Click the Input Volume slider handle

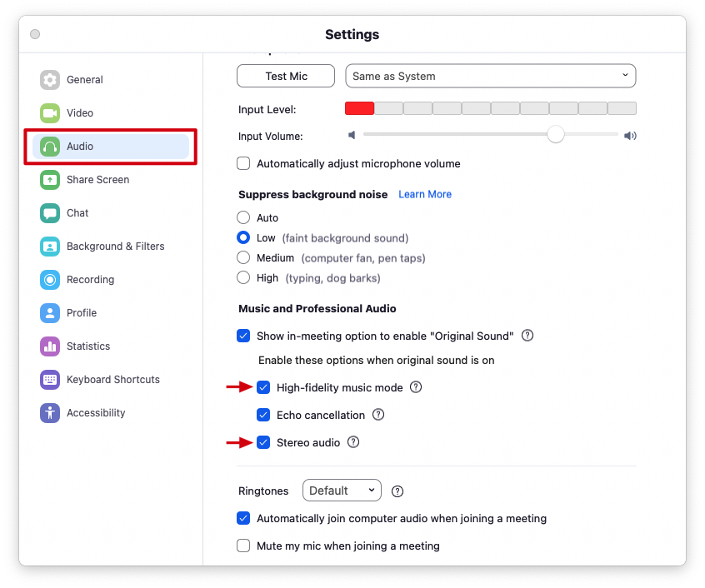pyautogui.click(x=556, y=135)
